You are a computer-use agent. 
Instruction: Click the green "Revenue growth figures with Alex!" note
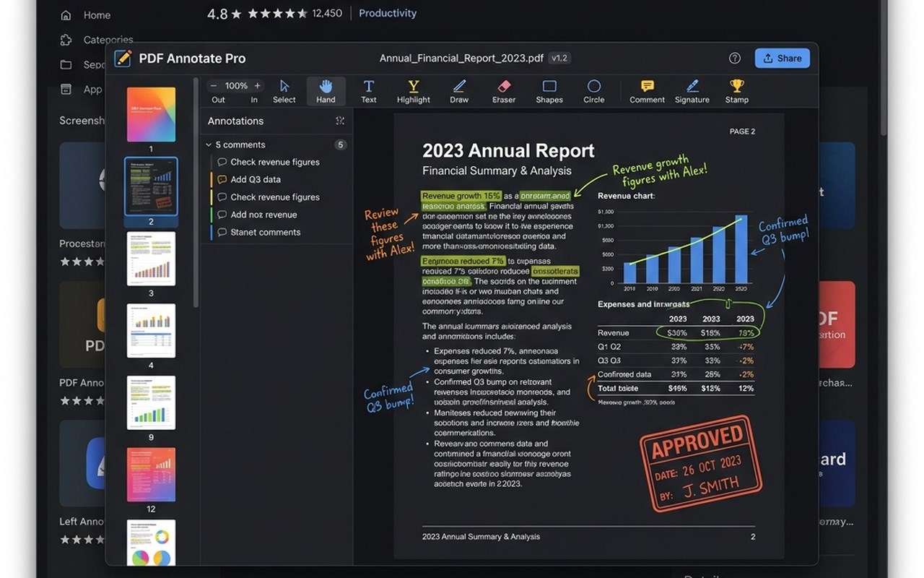point(660,172)
